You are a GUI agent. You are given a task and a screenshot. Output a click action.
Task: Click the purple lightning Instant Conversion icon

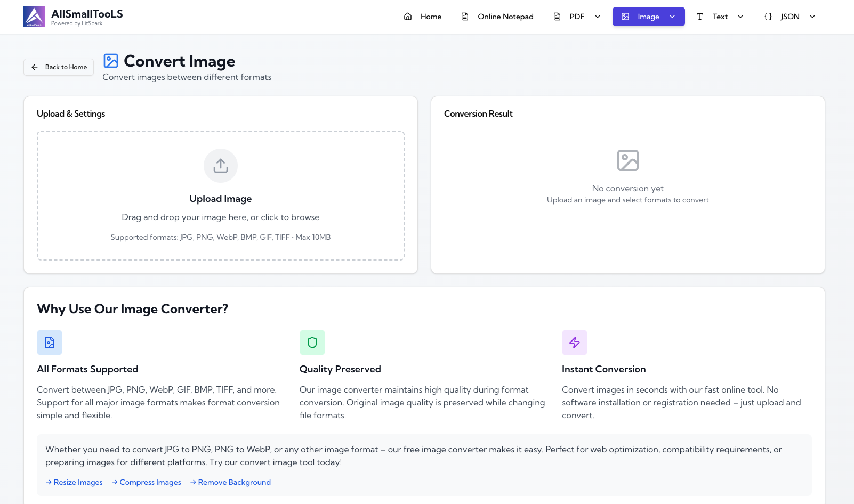(x=574, y=343)
